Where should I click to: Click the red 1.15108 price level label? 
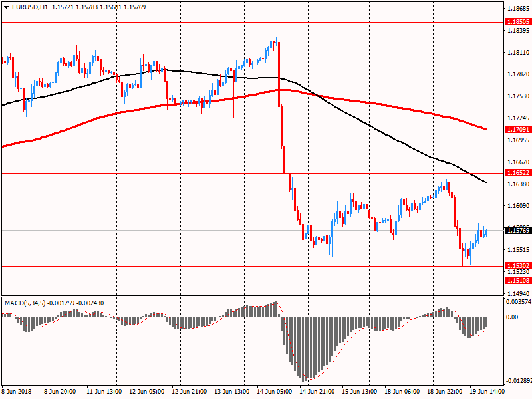(518, 280)
